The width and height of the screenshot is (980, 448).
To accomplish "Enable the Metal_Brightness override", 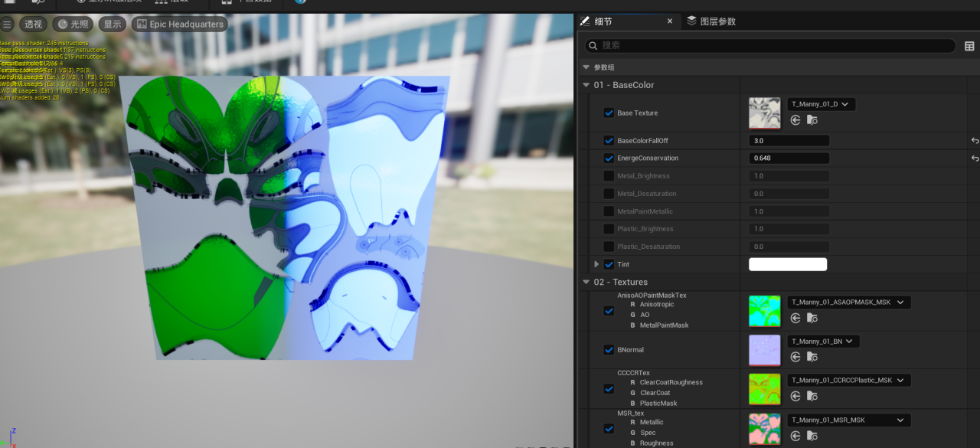I will click(609, 176).
